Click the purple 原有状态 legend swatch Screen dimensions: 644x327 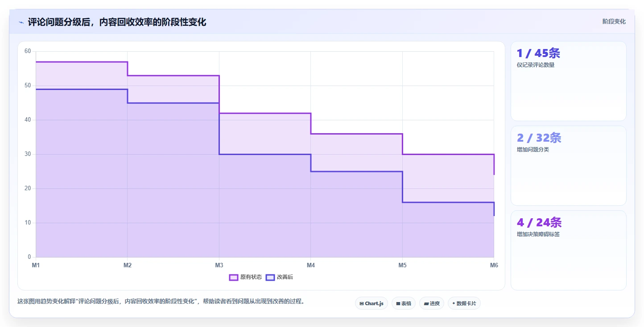pyautogui.click(x=233, y=277)
